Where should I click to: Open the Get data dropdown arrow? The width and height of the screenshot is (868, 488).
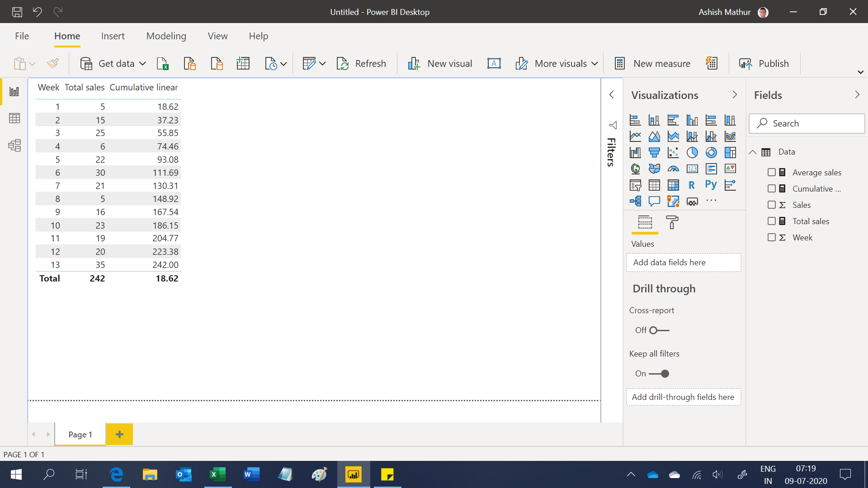[x=142, y=64]
